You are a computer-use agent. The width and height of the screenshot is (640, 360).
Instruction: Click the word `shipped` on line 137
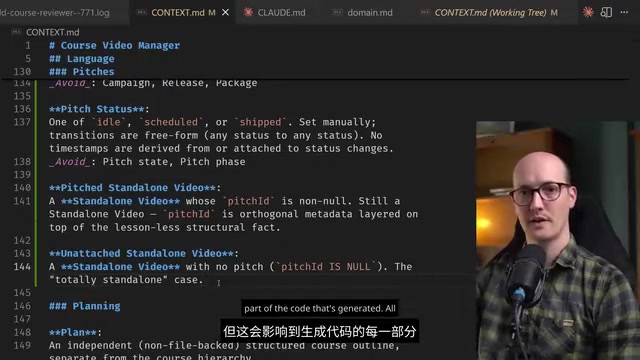click(260, 122)
